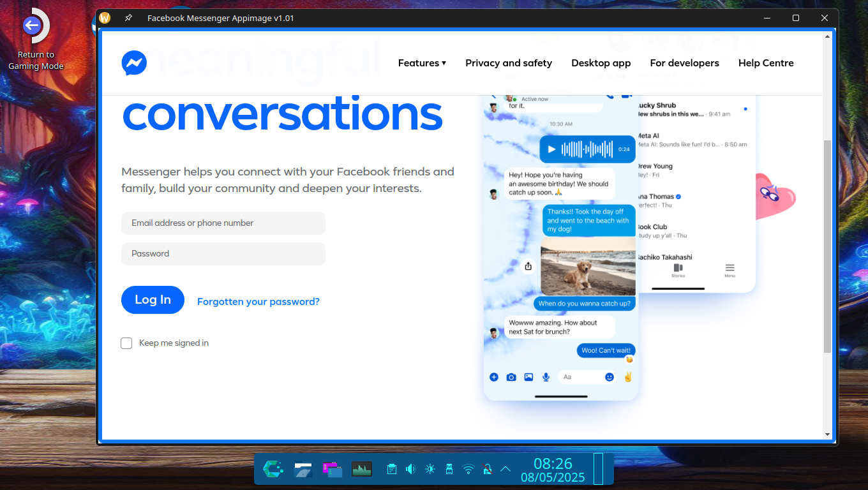The width and height of the screenshot is (868, 490).
Task: Click Return to Gaming Mode desktop icon
Action: pyautogui.click(x=36, y=40)
